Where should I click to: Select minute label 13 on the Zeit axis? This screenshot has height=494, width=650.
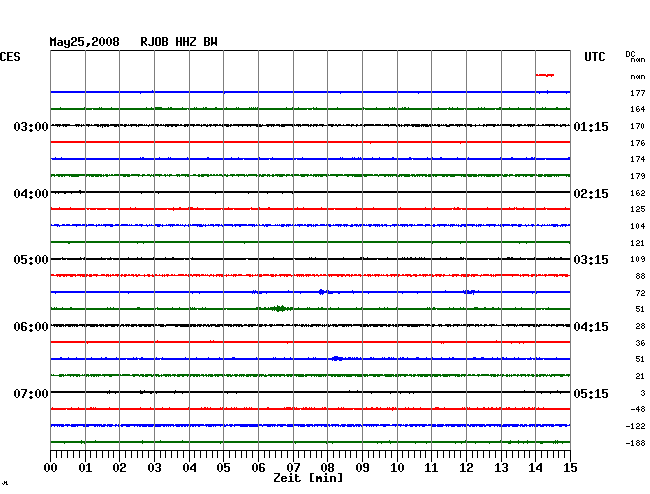click(501, 468)
